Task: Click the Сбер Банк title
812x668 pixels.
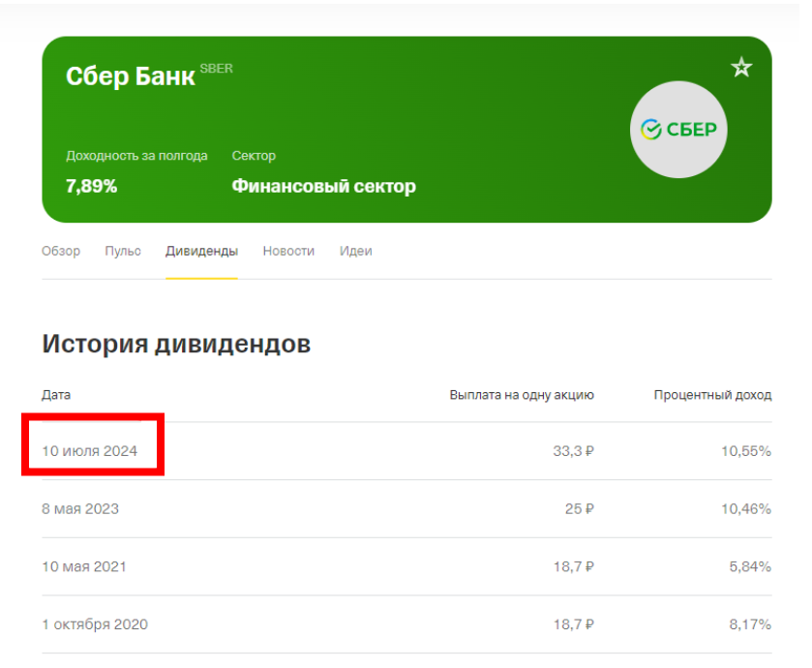Action: point(131,76)
